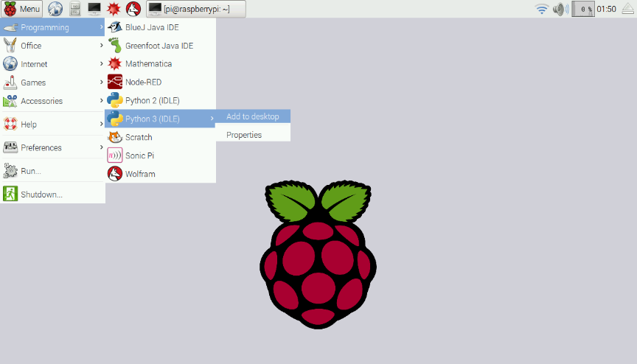Open the volume speaker control
This screenshot has width=637, height=364.
pos(560,9)
